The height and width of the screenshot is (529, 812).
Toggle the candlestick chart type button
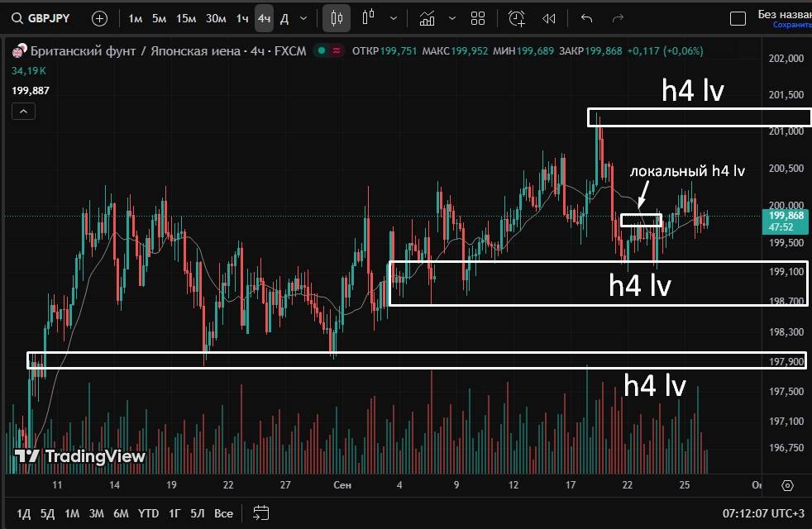[x=336, y=18]
